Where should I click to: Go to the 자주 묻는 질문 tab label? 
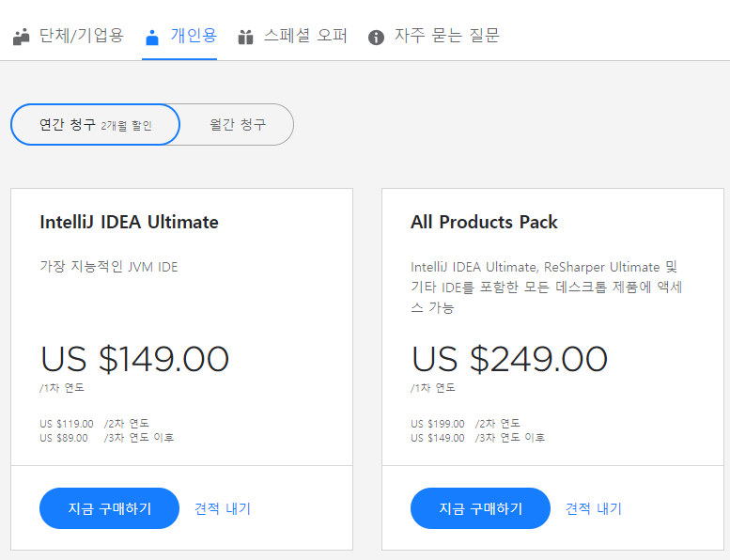pos(446,36)
